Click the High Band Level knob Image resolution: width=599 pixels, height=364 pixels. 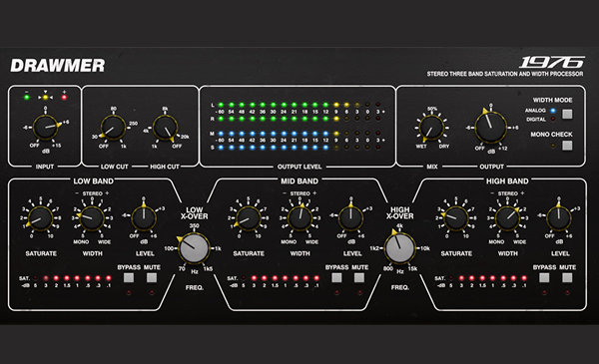click(x=558, y=218)
